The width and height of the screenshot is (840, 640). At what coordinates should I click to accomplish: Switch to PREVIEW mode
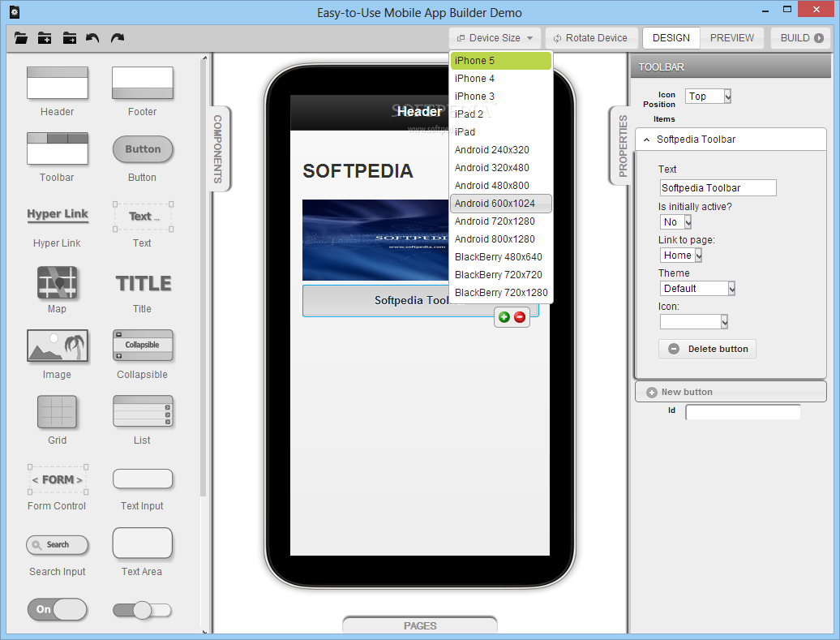pyautogui.click(x=731, y=38)
